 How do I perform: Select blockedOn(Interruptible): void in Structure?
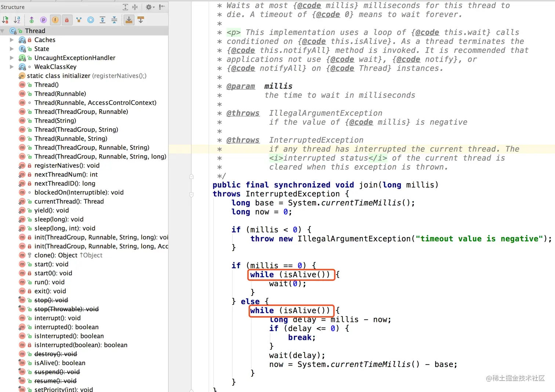pos(79,192)
